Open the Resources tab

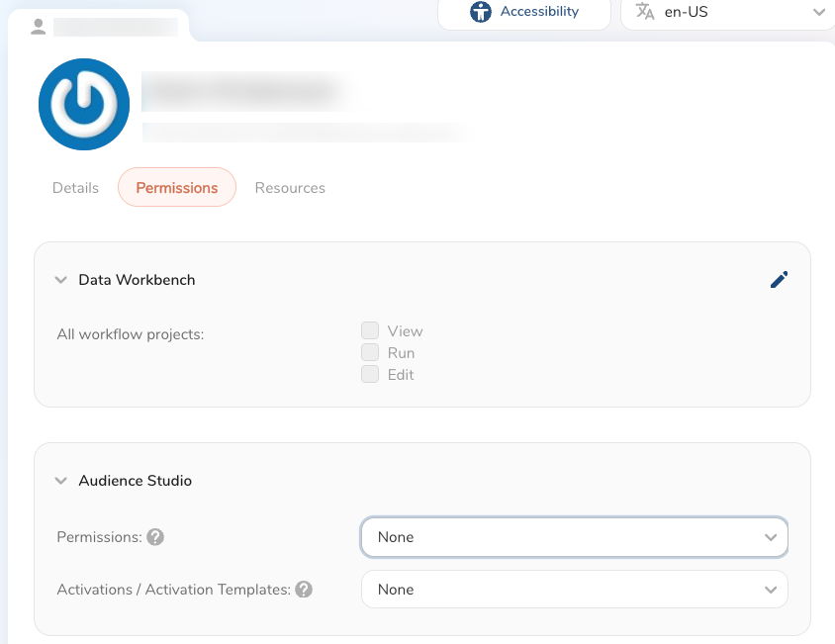(x=290, y=188)
